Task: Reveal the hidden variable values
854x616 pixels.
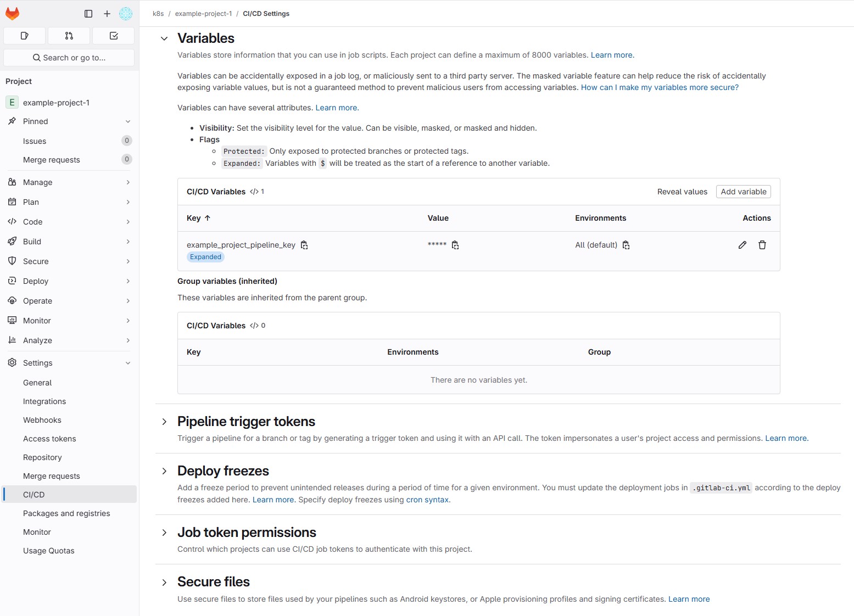Action: click(682, 192)
